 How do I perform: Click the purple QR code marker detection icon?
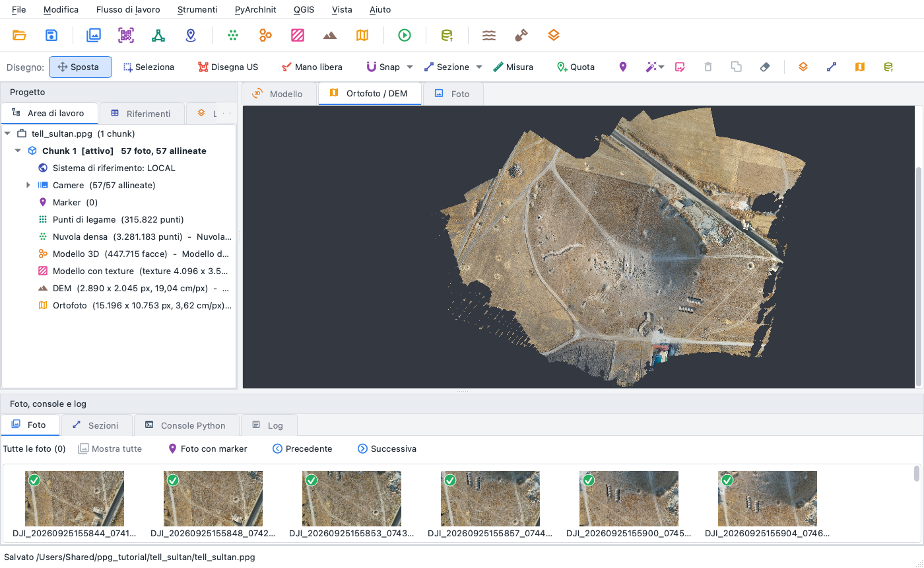click(x=126, y=36)
